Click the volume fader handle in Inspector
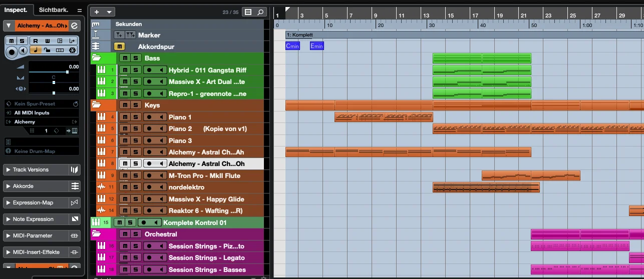644x279 pixels. pos(67,72)
